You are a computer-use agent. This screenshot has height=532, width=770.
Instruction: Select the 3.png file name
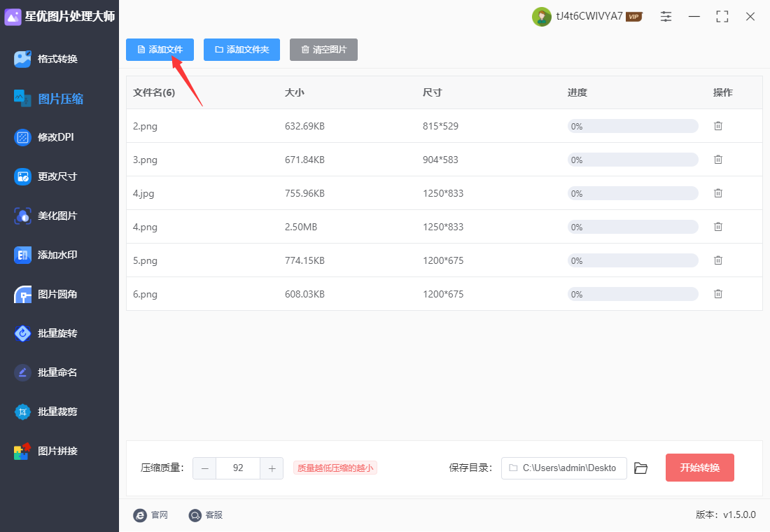coord(145,160)
